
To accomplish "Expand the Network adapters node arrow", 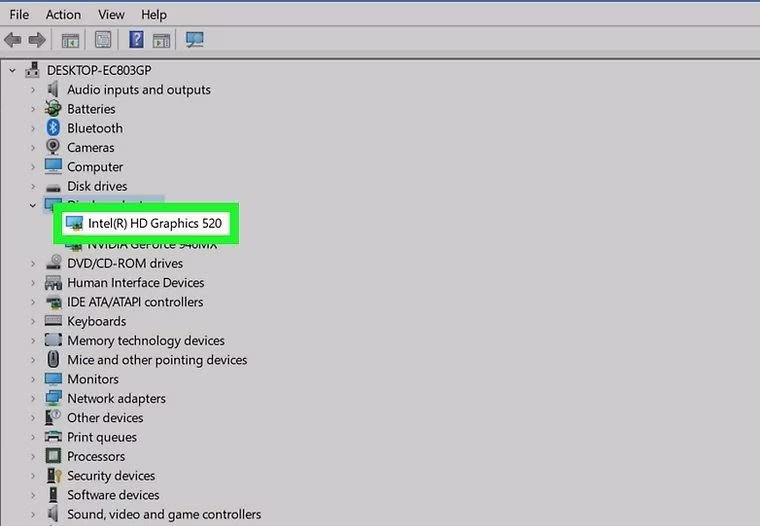I will (x=32, y=398).
